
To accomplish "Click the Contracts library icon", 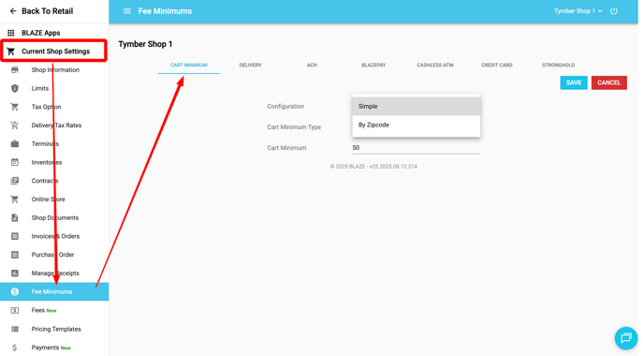I will tap(15, 181).
